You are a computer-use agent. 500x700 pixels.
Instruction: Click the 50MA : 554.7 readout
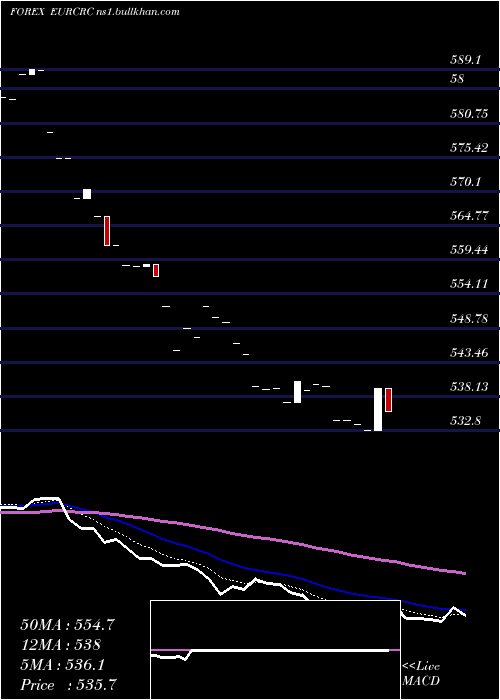[x=67, y=625]
